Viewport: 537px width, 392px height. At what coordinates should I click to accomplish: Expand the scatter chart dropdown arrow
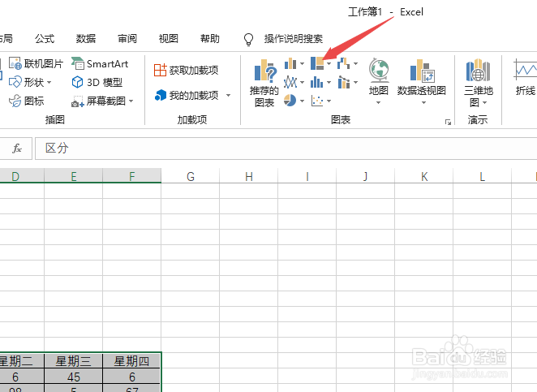click(329, 101)
